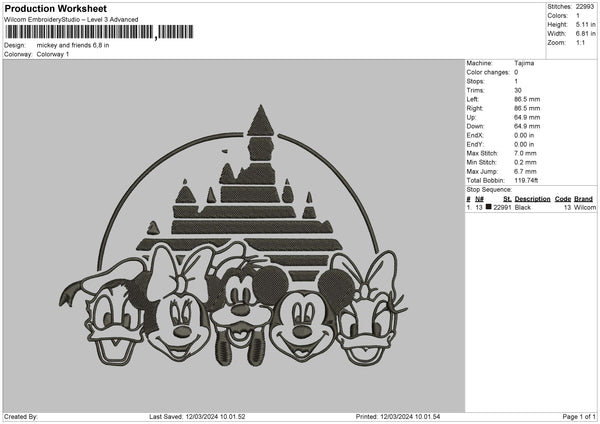Select the Max Jump value "6.7 mm"
Screen dimensions: 600x424
tap(525, 171)
